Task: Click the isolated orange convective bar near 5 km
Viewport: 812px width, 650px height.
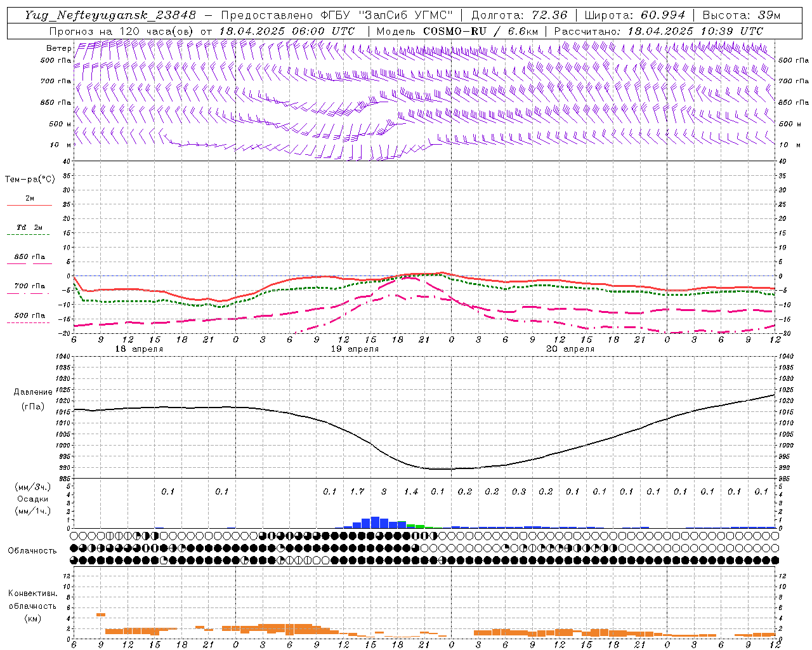Action: pos(100,614)
